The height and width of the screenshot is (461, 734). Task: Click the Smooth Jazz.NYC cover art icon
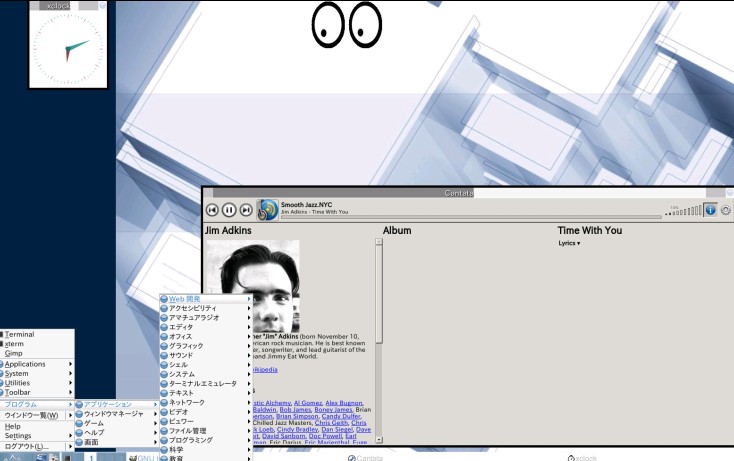[268, 209]
